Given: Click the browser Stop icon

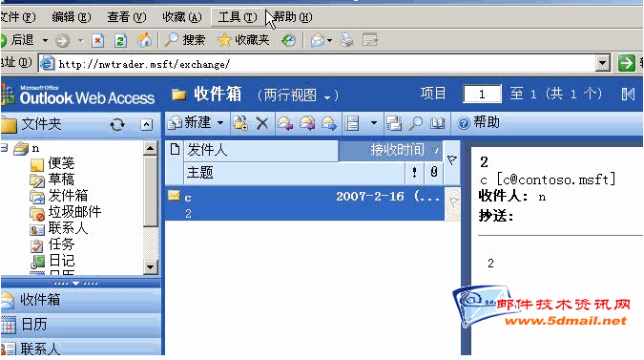Looking at the screenshot, I should pyautogui.click(x=97, y=40).
